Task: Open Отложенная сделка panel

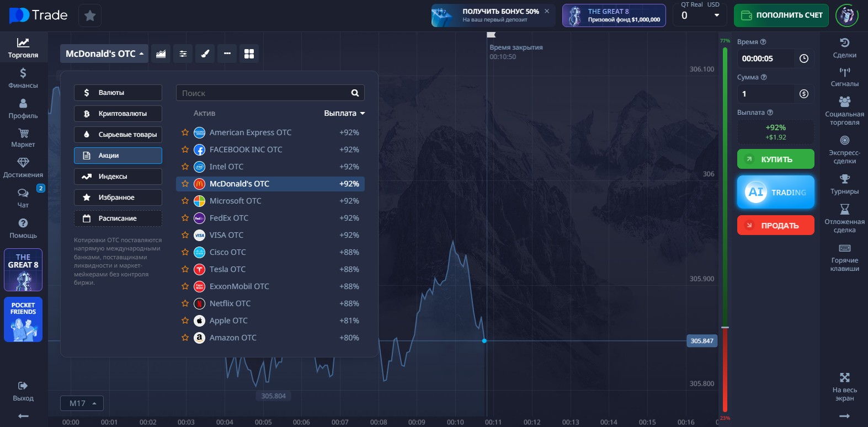Action: (x=844, y=218)
